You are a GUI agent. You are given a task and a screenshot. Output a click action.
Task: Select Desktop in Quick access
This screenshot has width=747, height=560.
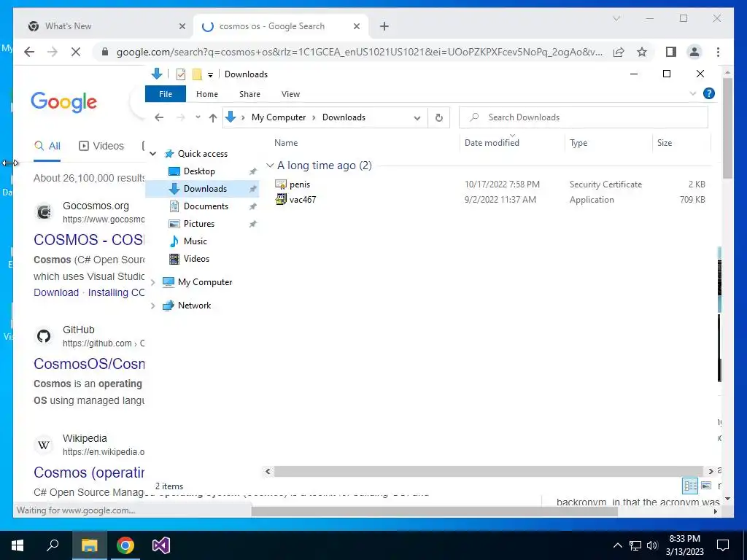pos(199,171)
